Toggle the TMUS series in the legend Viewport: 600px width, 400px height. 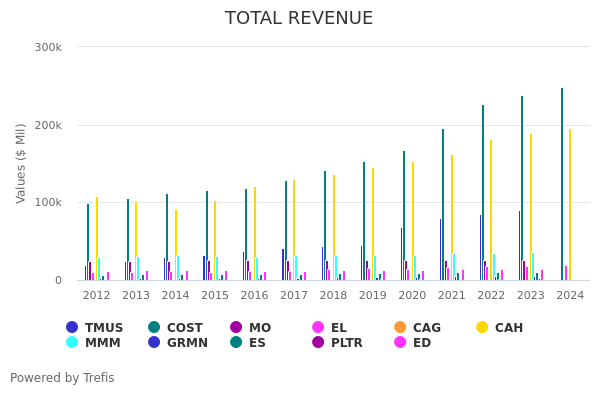point(94,328)
